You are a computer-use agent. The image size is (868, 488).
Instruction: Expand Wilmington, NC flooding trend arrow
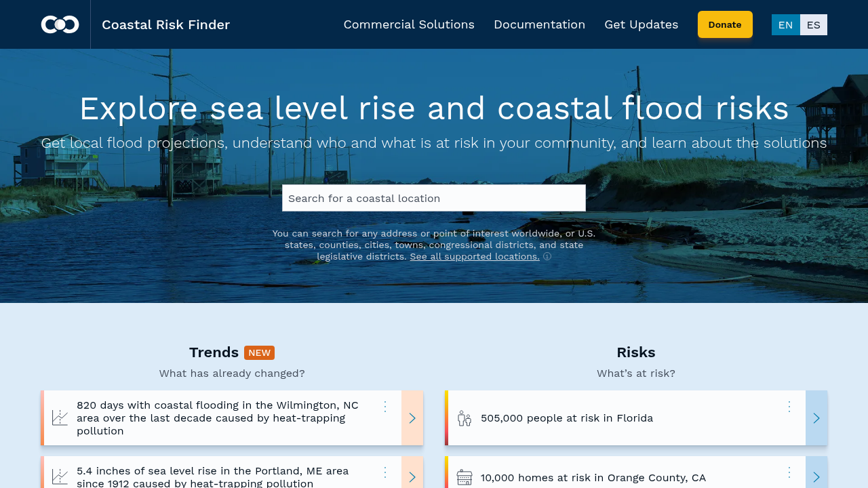pos(412,418)
